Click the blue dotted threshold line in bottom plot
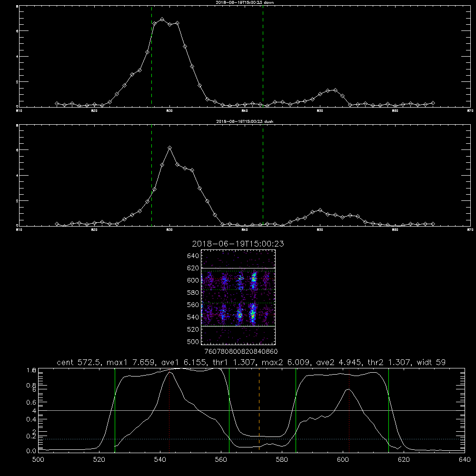The width and height of the screenshot is (476, 476). tap(251, 439)
